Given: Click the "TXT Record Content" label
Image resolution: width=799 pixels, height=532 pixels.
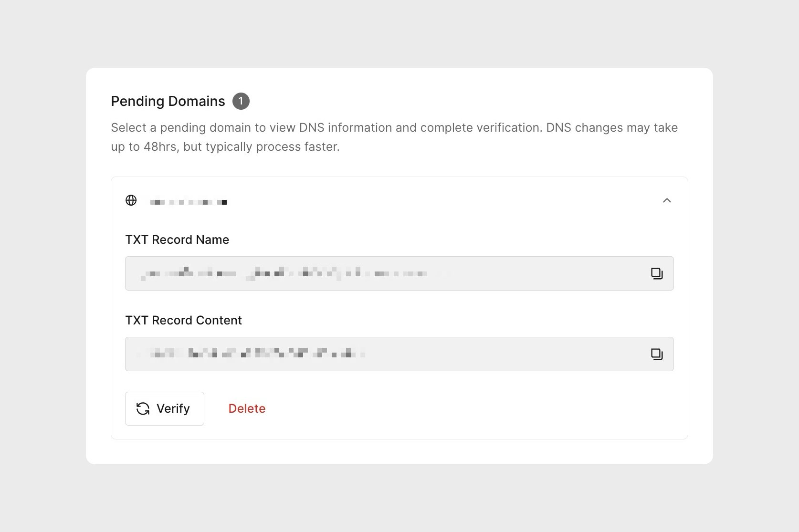Looking at the screenshot, I should 183,320.
